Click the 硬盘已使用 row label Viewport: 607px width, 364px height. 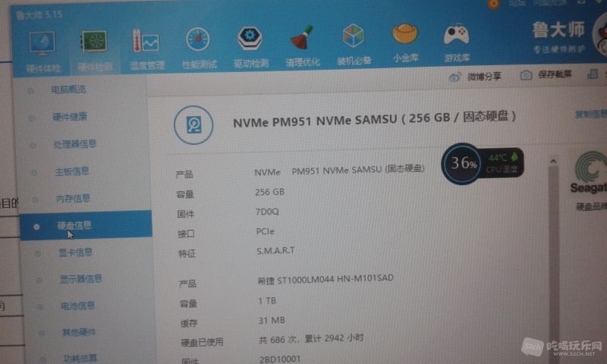click(x=202, y=342)
